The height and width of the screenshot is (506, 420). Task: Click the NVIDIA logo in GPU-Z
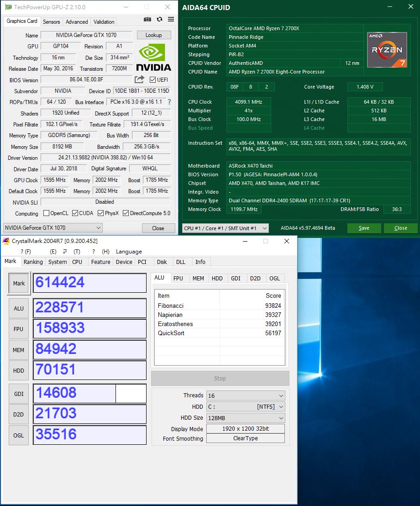click(x=154, y=57)
